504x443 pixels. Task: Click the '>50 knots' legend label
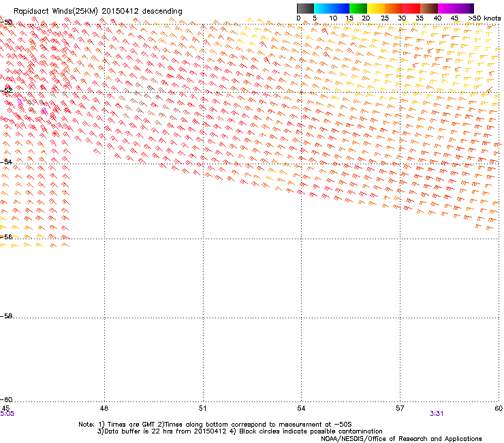point(484,18)
